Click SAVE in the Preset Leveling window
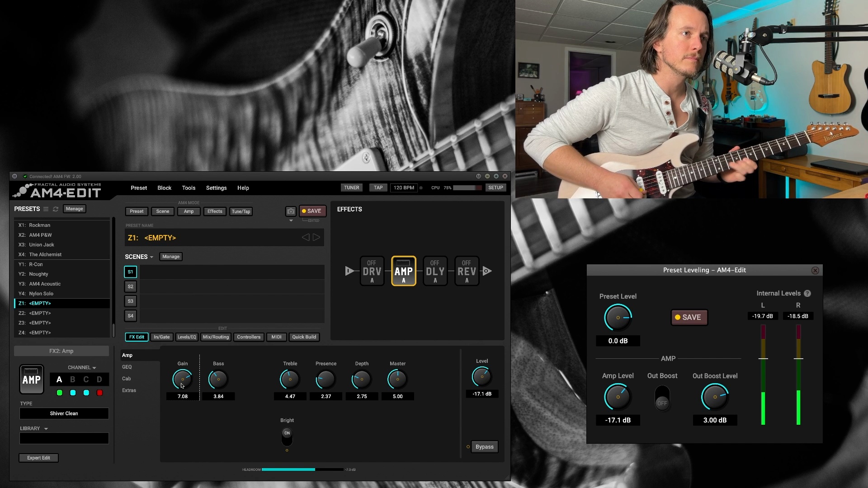 click(689, 318)
